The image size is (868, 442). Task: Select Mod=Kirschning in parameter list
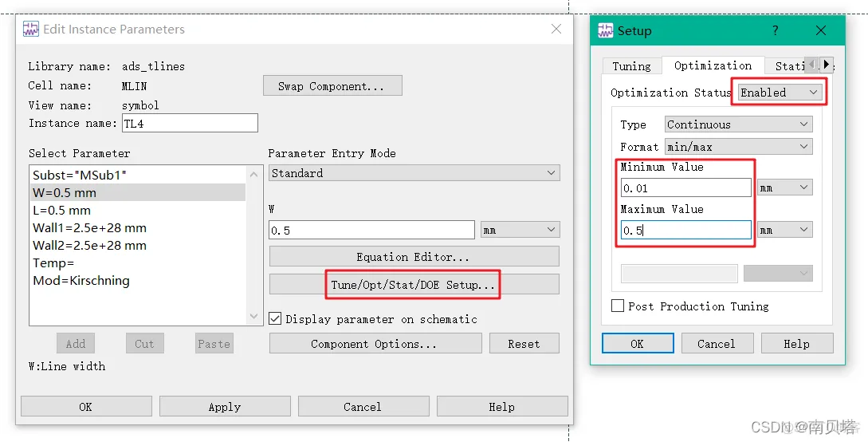[137, 280]
